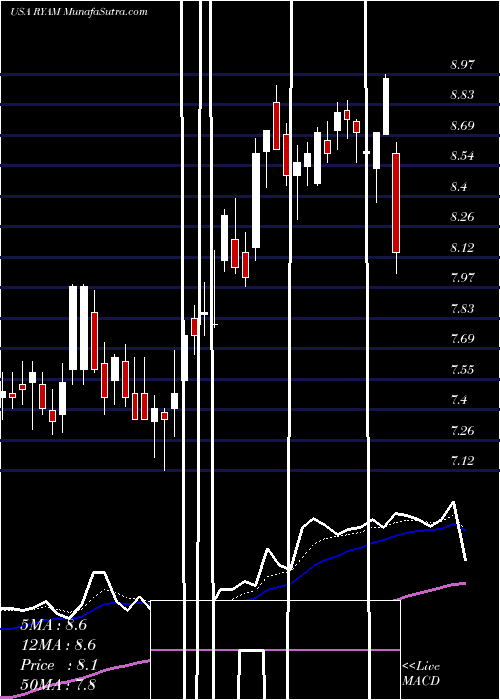
Task: Click the 8.69 price axis label
Action: click(462, 125)
